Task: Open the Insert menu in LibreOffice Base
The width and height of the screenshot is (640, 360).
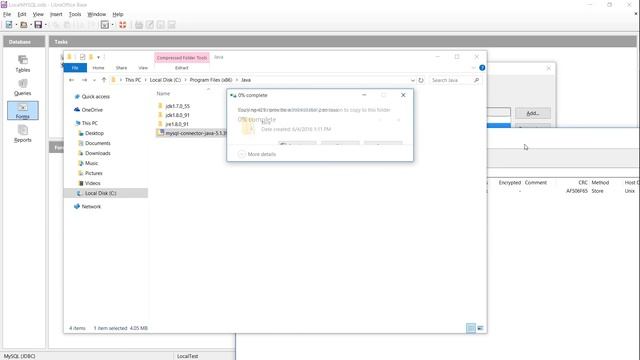Action: pyautogui.click(x=56, y=14)
